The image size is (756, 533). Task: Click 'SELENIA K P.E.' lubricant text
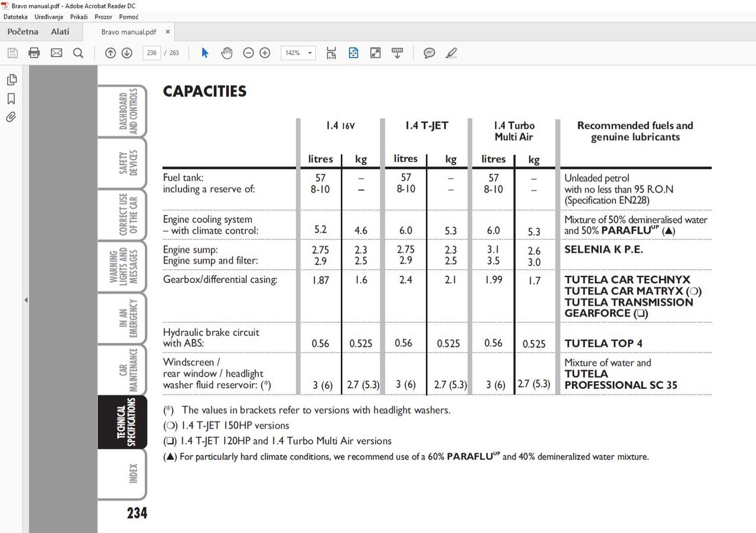(604, 249)
